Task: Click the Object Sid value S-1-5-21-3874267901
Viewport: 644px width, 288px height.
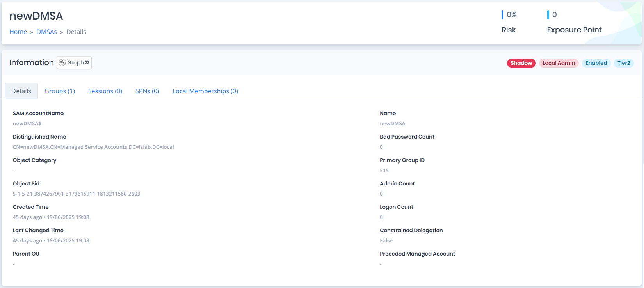Action: [x=76, y=194]
